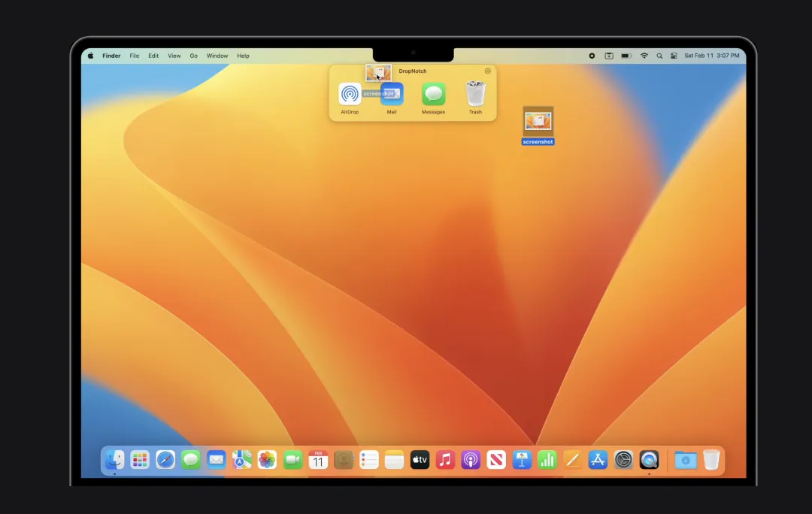Image resolution: width=812 pixels, height=514 pixels.
Task: Open Wi-Fi menu in menu bar
Action: [x=644, y=56]
